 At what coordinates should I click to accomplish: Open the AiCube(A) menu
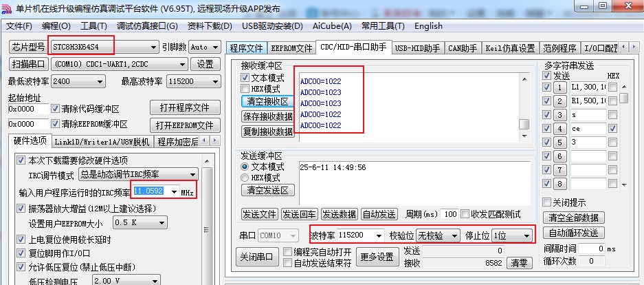[332, 26]
